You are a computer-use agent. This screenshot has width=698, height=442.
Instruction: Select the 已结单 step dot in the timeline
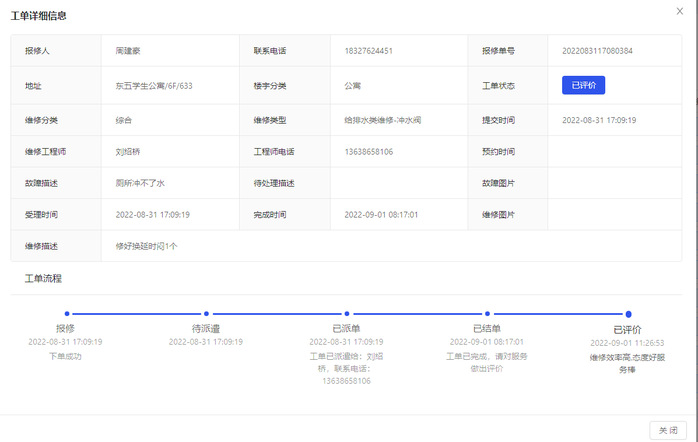tap(487, 314)
